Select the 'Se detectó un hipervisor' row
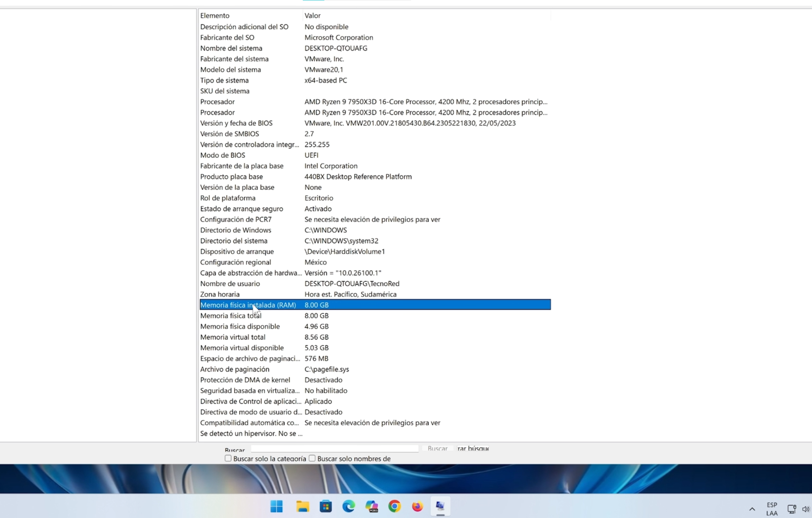The width and height of the screenshot is (812, 518). [375, 433]
